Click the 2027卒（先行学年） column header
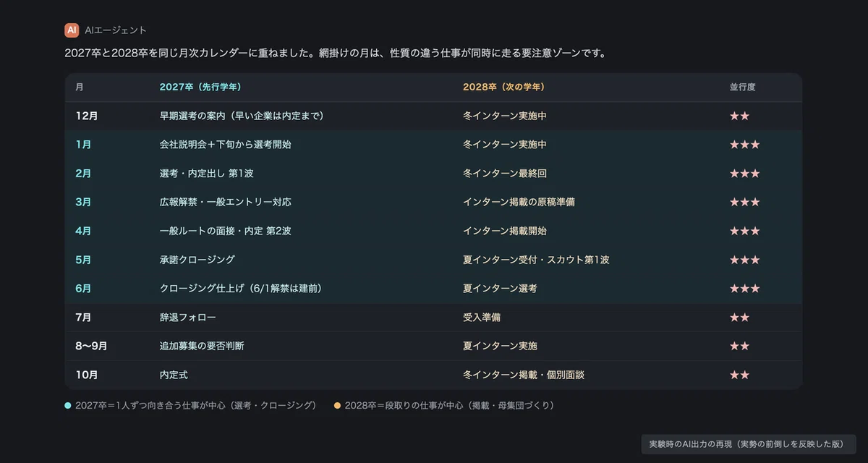The image size is (868, 463). pyautogui.click(x=200, y=87)
